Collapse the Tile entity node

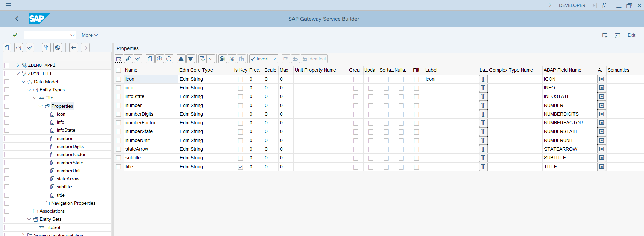pos(35,98)
